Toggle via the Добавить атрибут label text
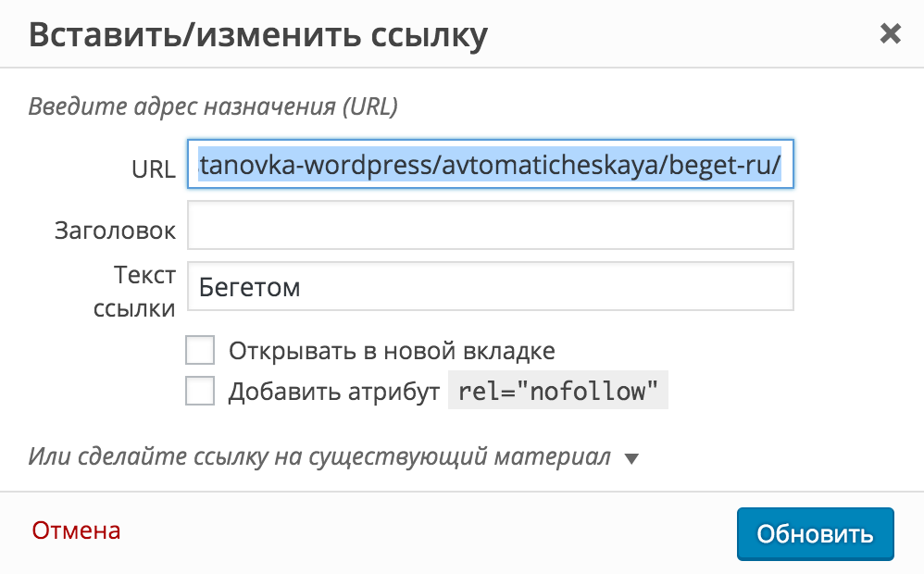The image size is (924, 574). 334,392
